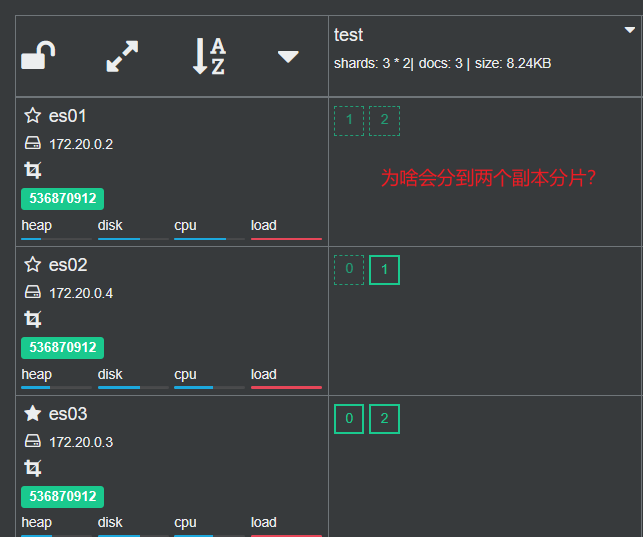The height and width of the screenshot is (537, 643).
Task: Star the es02 node
Action: pyautogui.click(x=32, y=265)
